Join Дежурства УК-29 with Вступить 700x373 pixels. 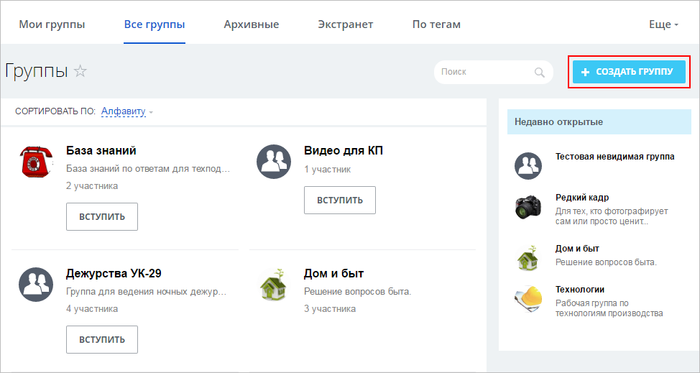tap(102, 340)
